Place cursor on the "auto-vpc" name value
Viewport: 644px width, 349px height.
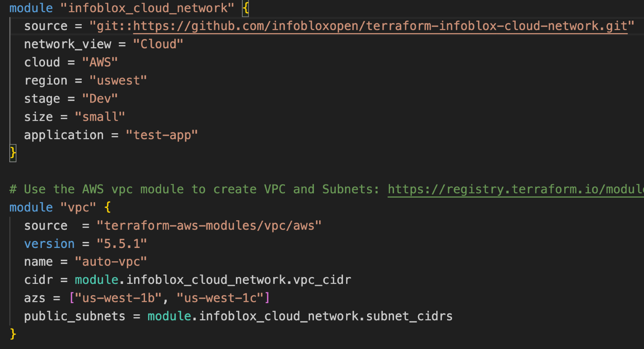click(x=111, y=262)
